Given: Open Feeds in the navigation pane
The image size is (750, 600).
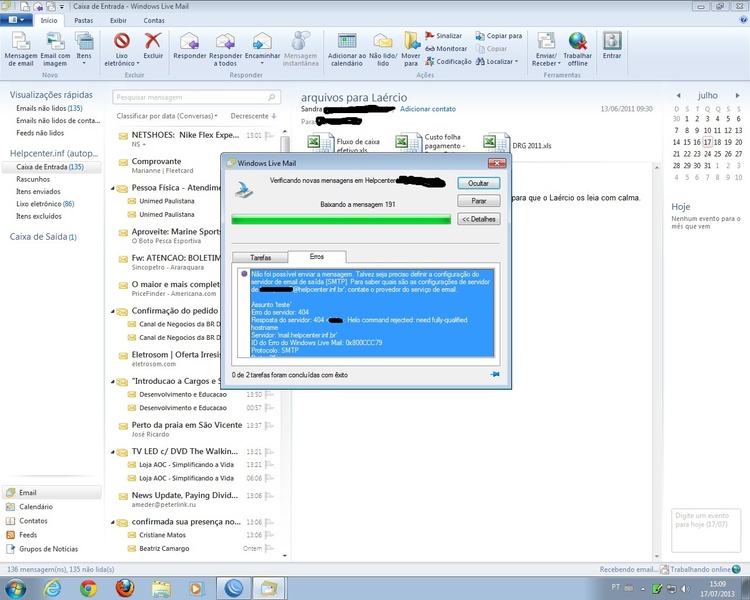Looking at the screenshot, I should [28, 534].
